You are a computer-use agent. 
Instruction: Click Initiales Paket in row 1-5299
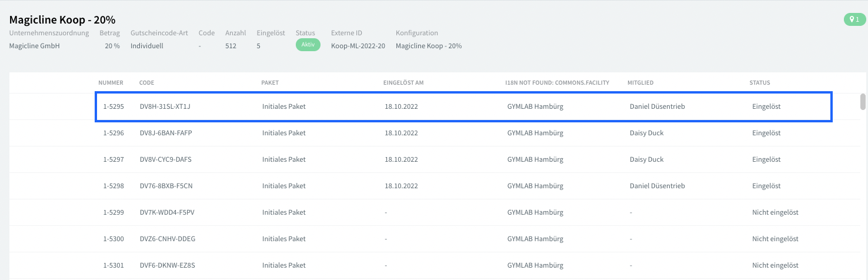pyautogui.click(x=284, y=212)
